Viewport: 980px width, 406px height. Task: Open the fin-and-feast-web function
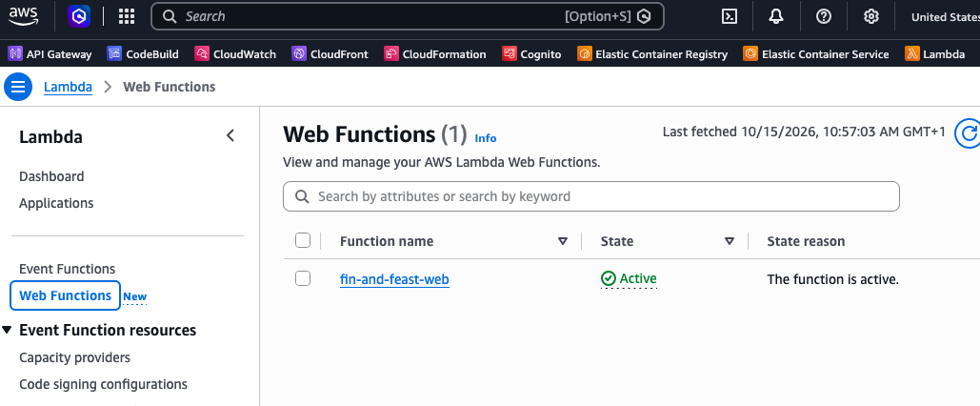[394, 279]
